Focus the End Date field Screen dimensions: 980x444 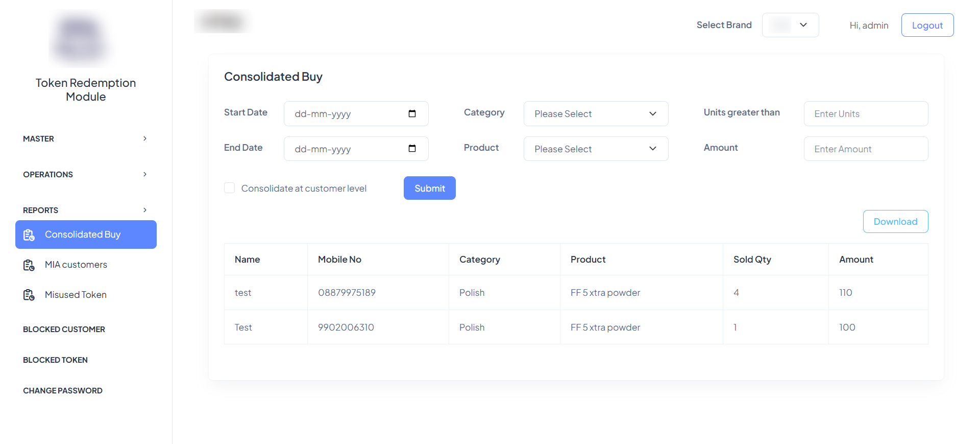(x=356, y=149)
